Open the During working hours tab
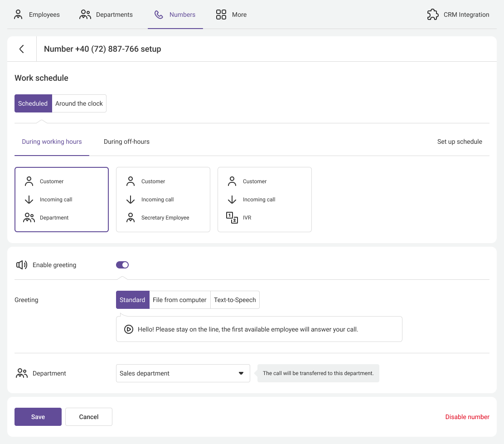The width and height of the screenshot is (504, 444). pyautogui.click(x=52, y=141)
